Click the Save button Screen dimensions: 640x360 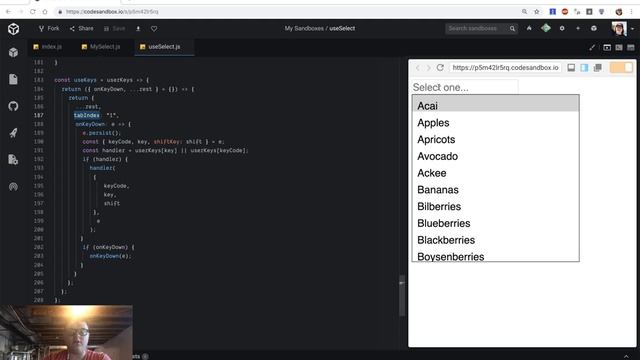pos(114,29)
